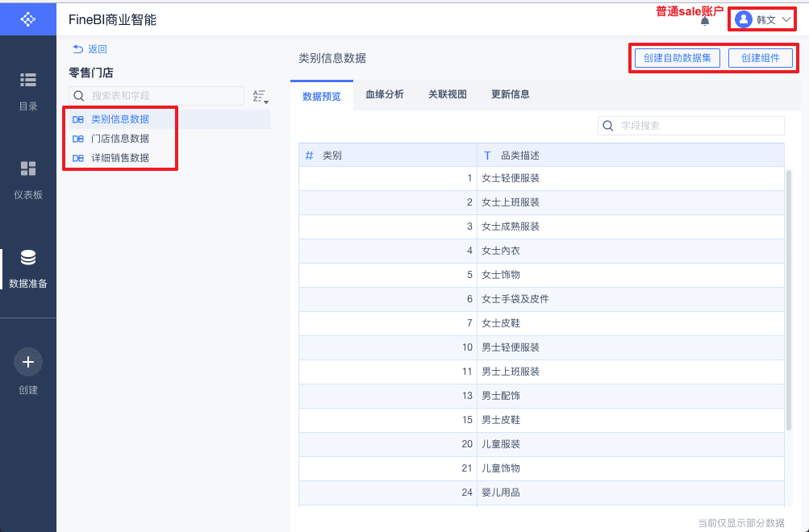Viewport: 809px width, 532px height.
Task: Open the 目录 directory icon
Action: [x=28, y=80]
